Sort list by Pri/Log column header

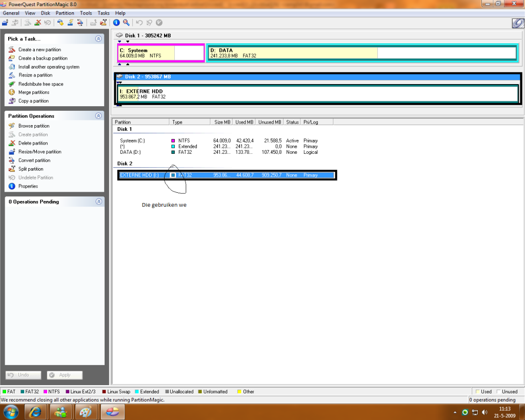(x=317, y=122)
